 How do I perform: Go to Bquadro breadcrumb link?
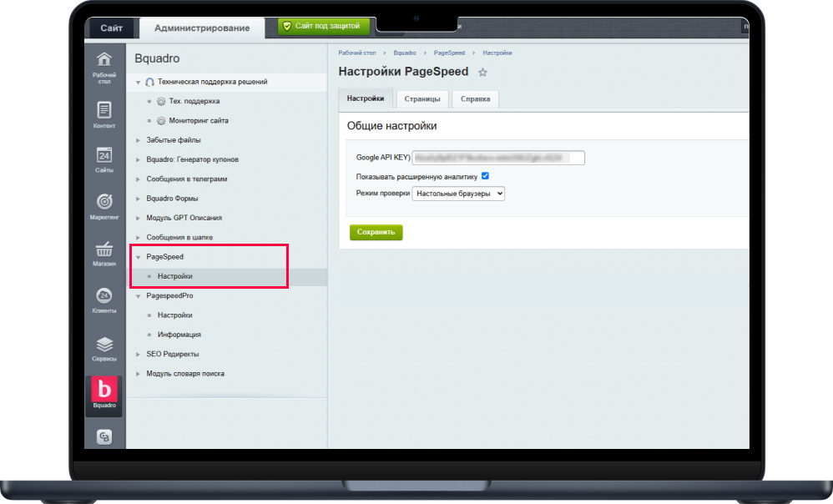pos(405,53)
